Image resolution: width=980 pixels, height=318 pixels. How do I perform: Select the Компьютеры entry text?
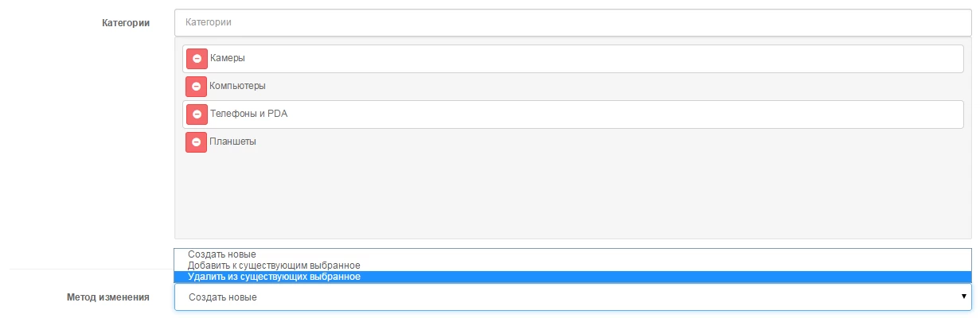pyautogui.click(x=237, y=86)
